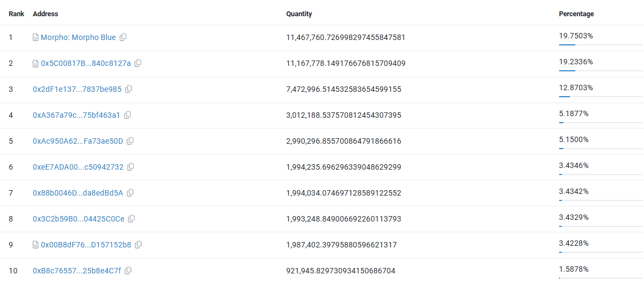644x282 pixels.
Task: Copy address 0x3C2b59B0...04425C0Ce
Action: [x=132, y=219]
